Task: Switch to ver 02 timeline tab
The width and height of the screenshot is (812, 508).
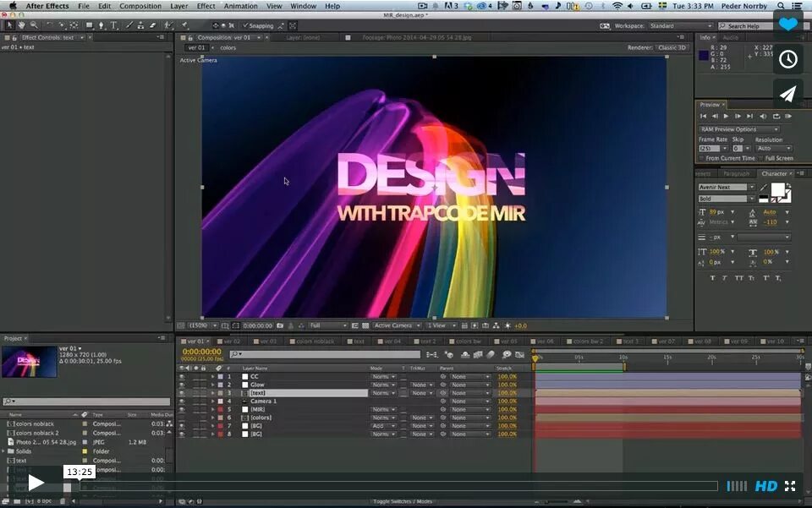Action: coord(228,341)
